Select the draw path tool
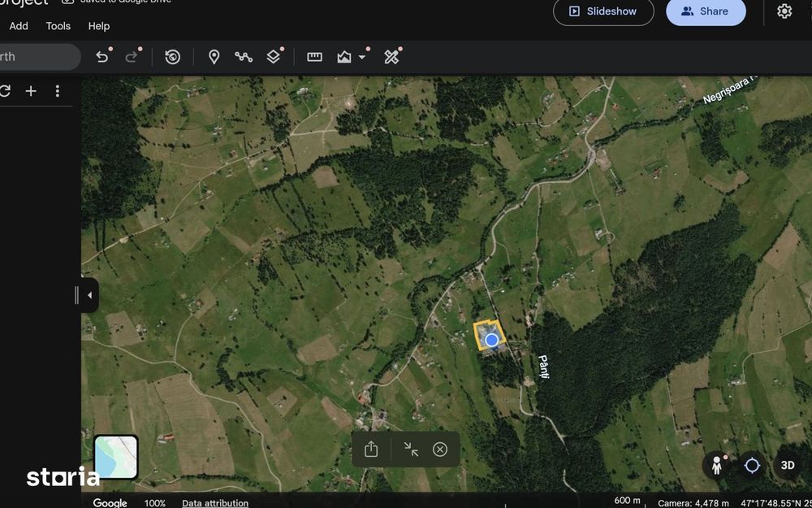The image size is (812, 508). pos(244,57)
